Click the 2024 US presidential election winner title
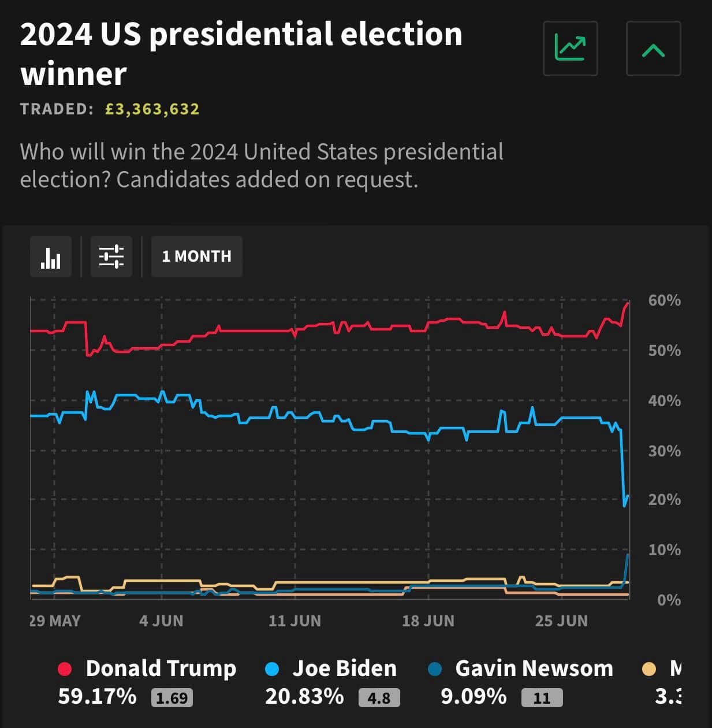712x728 pixels. (x=241, y=53)
